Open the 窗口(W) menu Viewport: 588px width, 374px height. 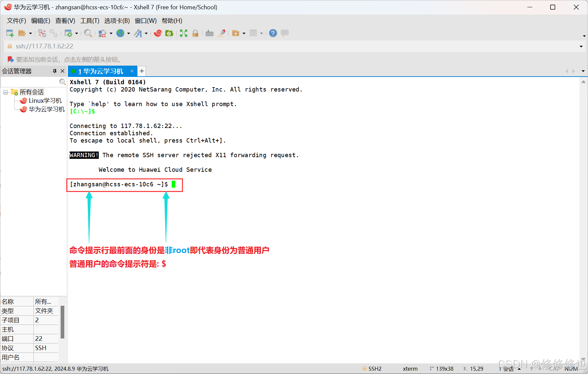146,21
